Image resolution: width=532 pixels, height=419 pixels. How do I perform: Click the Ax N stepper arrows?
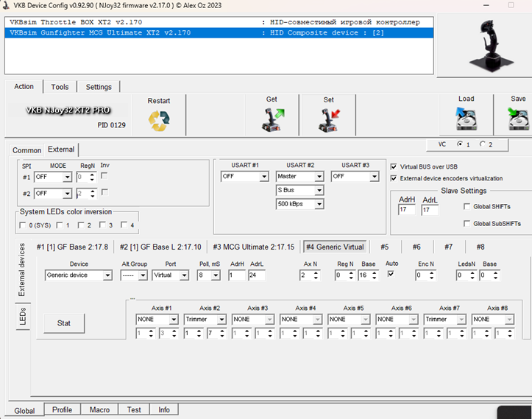(316, 275)
